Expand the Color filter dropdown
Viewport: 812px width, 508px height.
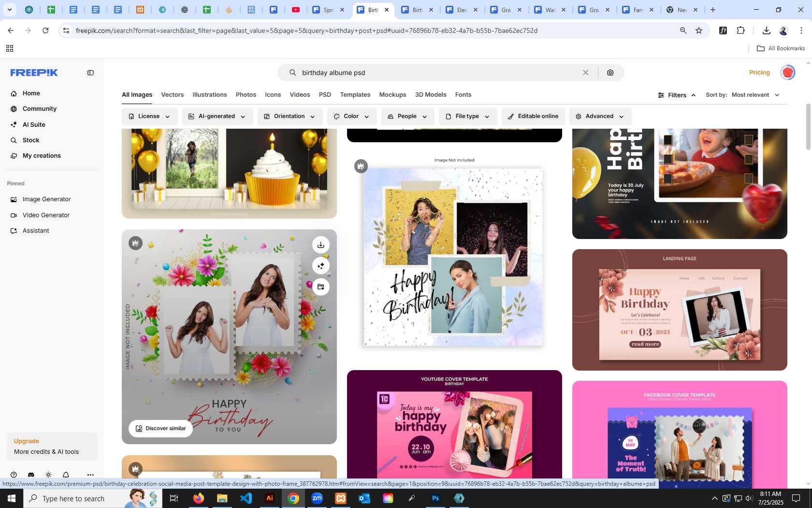click(351, 117)
